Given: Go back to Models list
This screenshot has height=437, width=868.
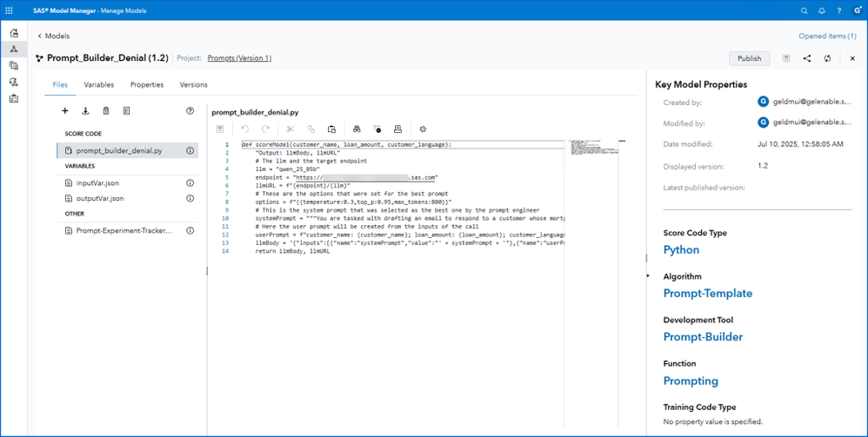Looking at the screenshot, I should coord(54,36).
